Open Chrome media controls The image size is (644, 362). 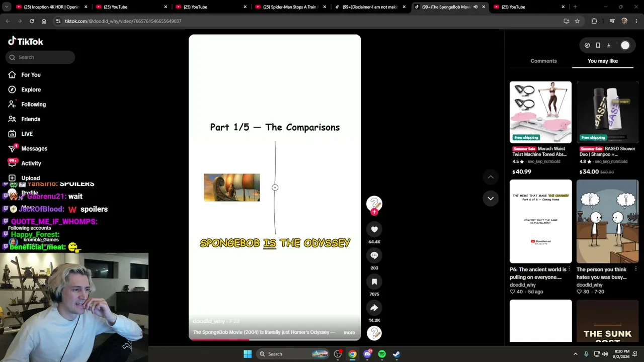point(612,21)
